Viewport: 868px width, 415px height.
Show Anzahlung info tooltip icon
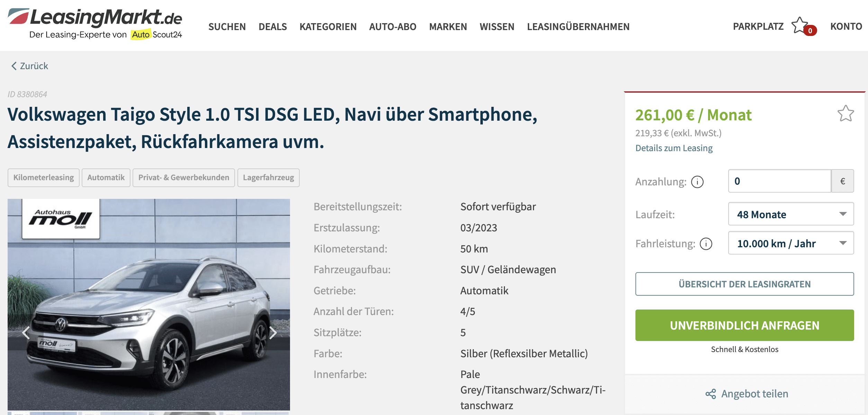[697, 182]
